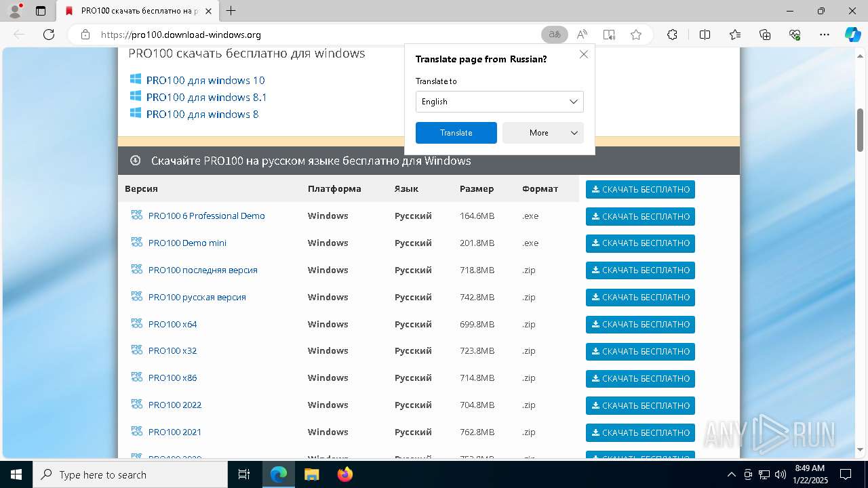Open Settings and more menu
Screen dimensions: 868x488
[825, 35]
